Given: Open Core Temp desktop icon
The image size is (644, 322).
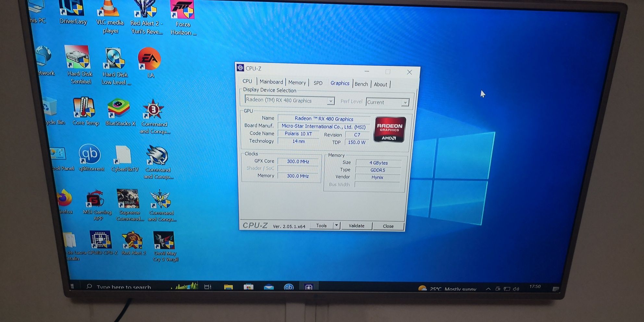Looking at the screenshot, I should 85,111.
